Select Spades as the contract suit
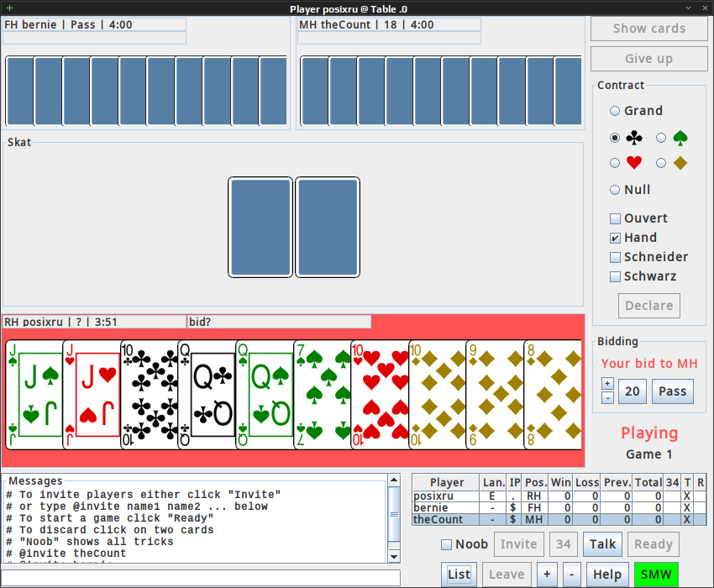Image resolution: width=714 pixels, height=588 pixels. 661,138
